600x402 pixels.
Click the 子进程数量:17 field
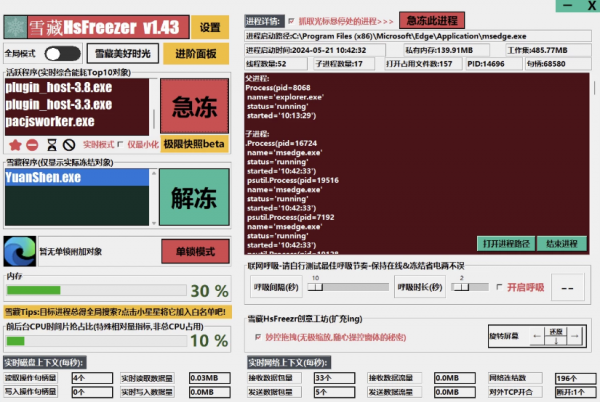coord(344,64)
